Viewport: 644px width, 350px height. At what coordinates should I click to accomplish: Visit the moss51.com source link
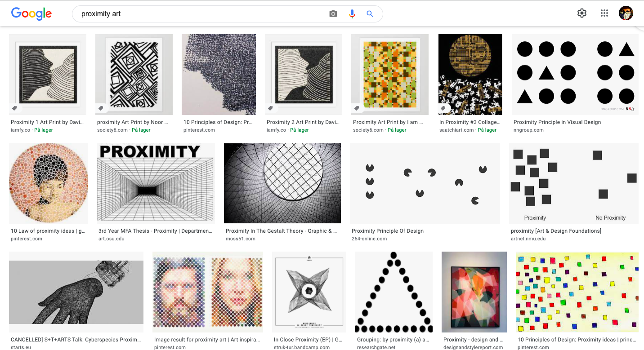click(240, 239)
